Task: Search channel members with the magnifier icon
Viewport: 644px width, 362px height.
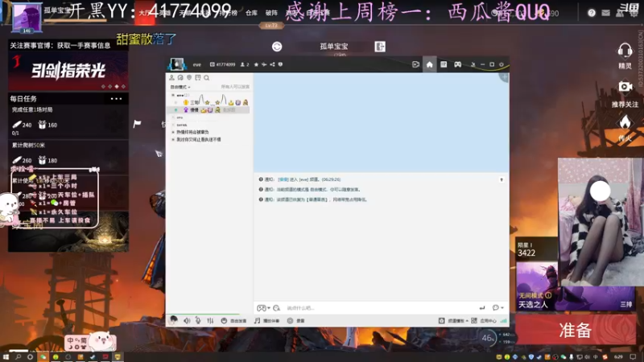Action: click(x=207, y=77)
